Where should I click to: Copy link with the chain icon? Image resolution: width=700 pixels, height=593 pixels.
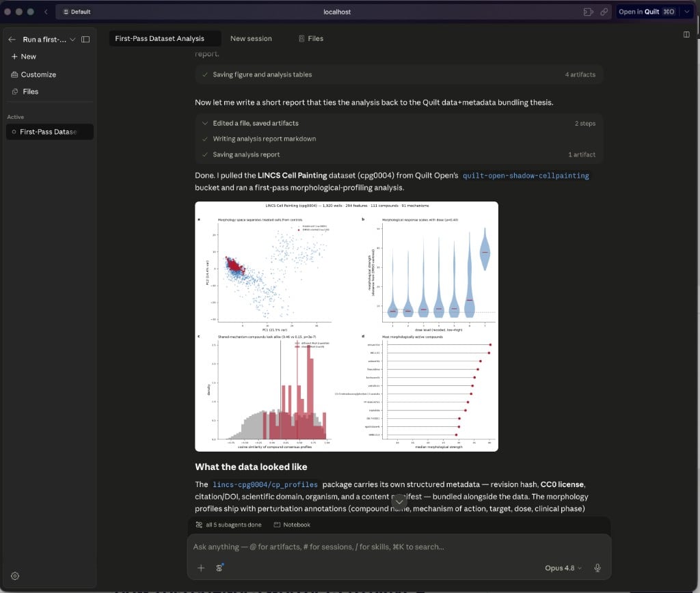(604, 12)
